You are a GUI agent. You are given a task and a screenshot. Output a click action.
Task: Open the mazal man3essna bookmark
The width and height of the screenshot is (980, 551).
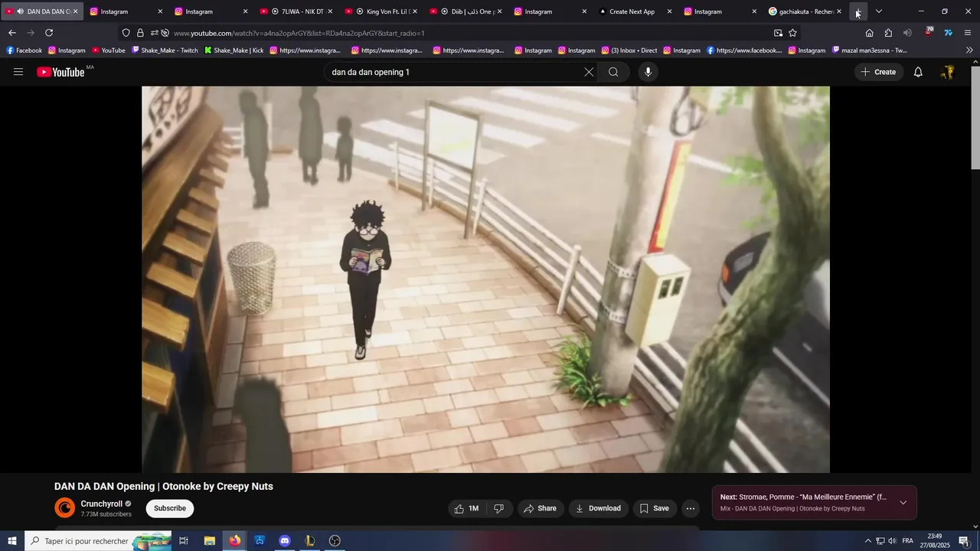point(869,51)
